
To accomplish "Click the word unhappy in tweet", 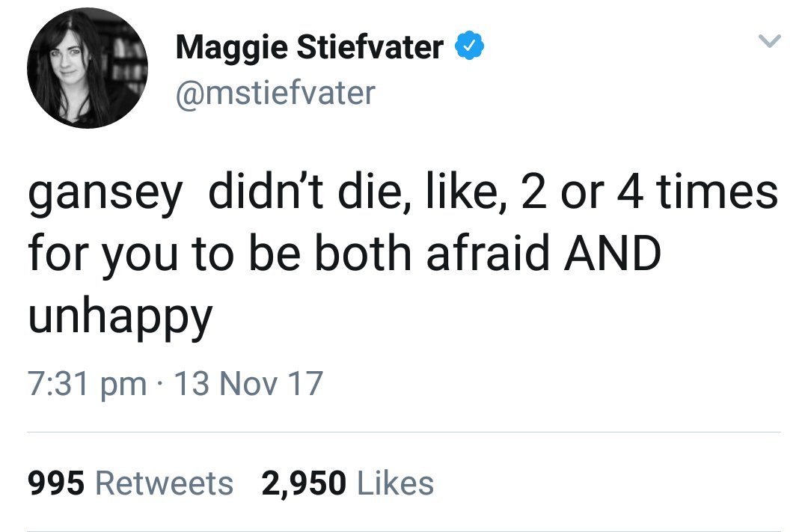I will click(x=120, y=317).
